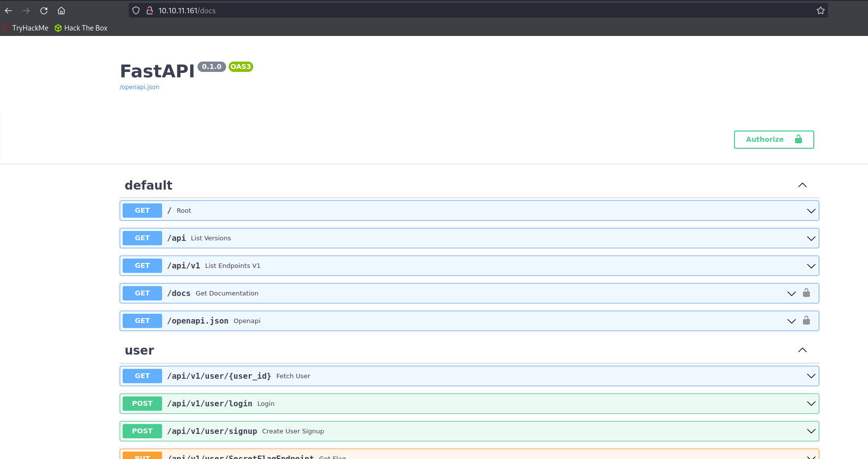Click the /api/v1/user/login path text
This screenshot has height=459, width=868.
point(210,403)
